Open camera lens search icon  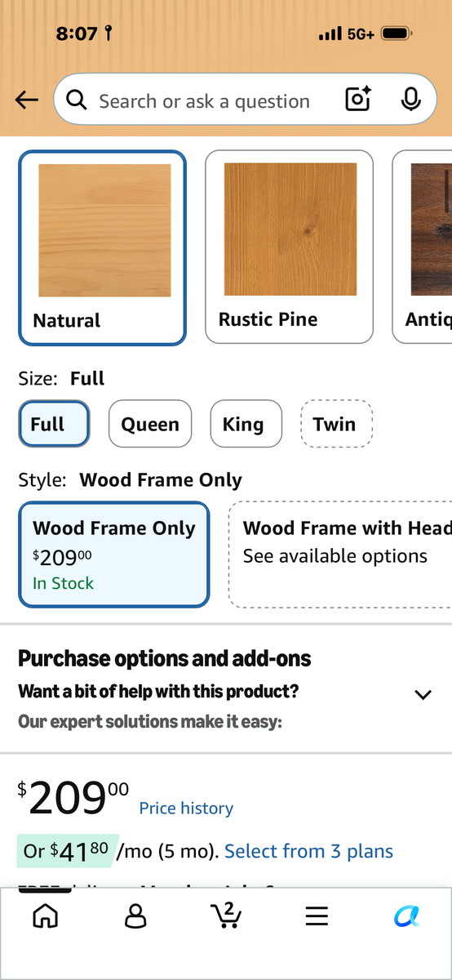point(358,100)
